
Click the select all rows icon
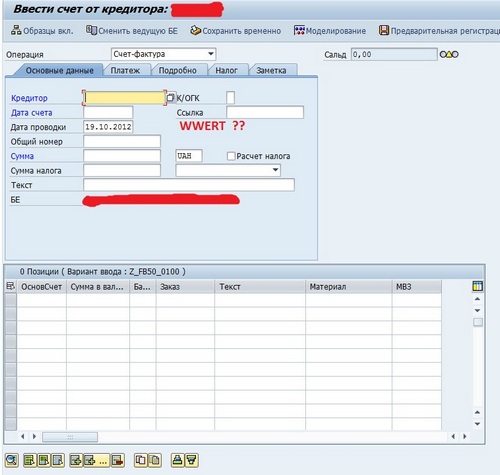(x=30, y=460)
